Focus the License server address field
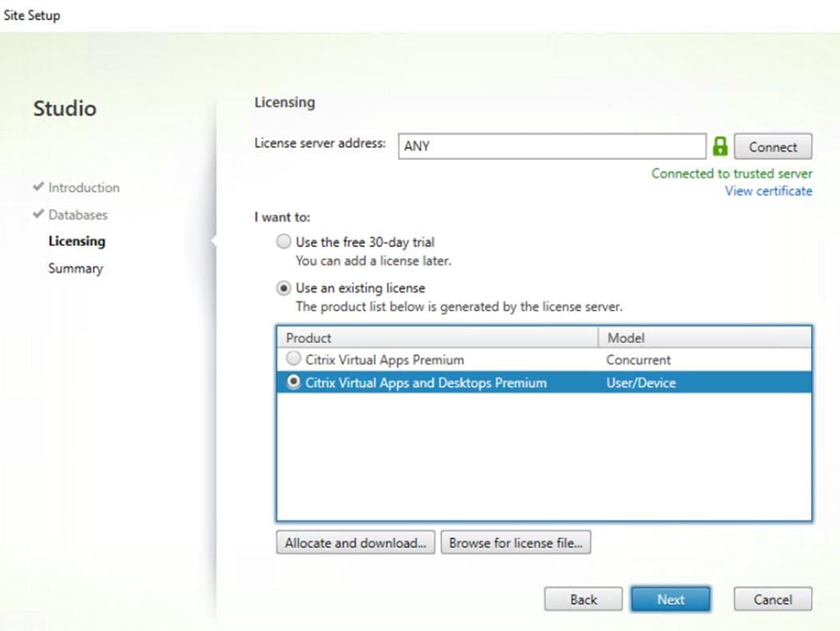This screenshot has width=840, height=631. (x=551, y=146)
